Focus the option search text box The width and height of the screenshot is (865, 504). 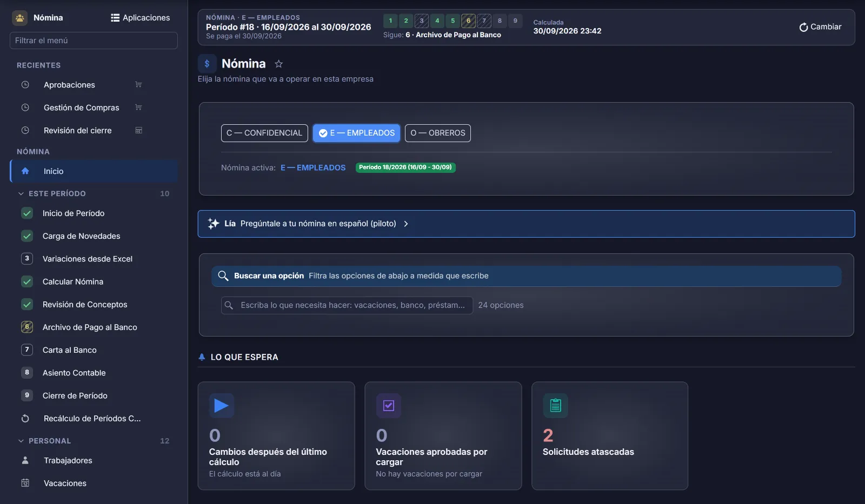coord(347,305)
